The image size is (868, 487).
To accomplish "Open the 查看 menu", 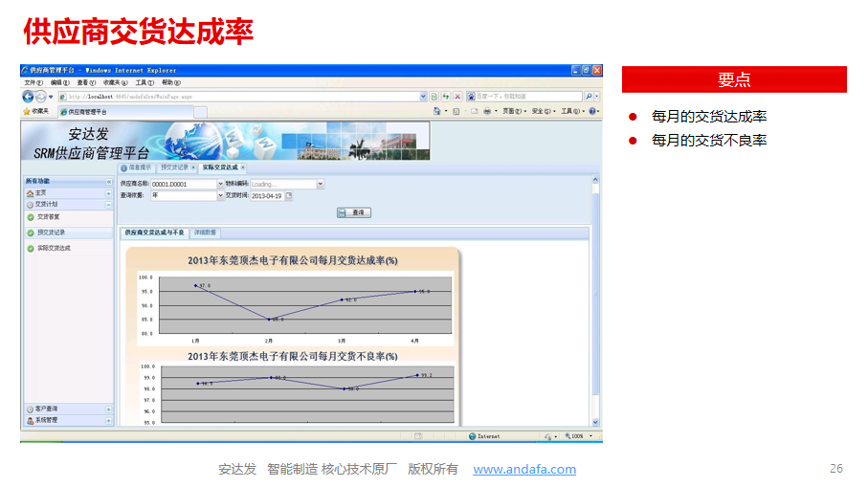I will pyautogui.click(x=86, y=82).
